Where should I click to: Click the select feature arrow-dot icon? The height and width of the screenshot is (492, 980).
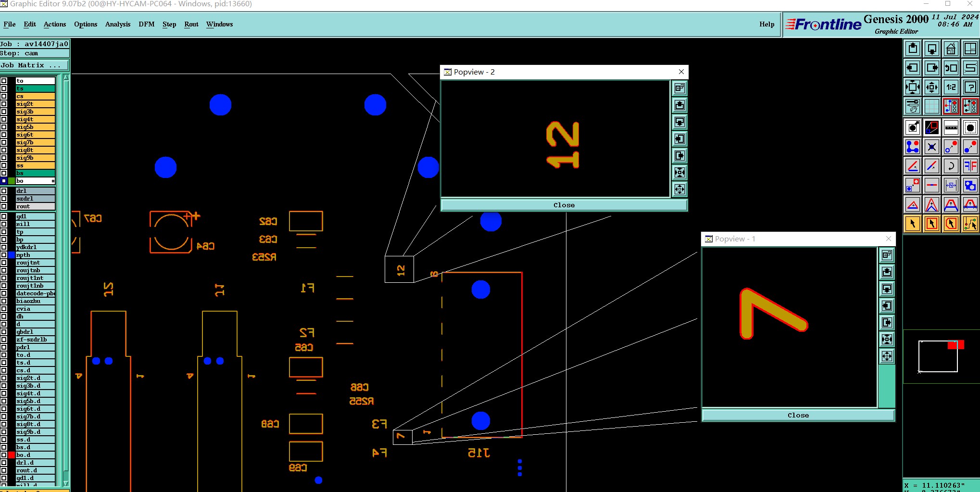(913, 127)
